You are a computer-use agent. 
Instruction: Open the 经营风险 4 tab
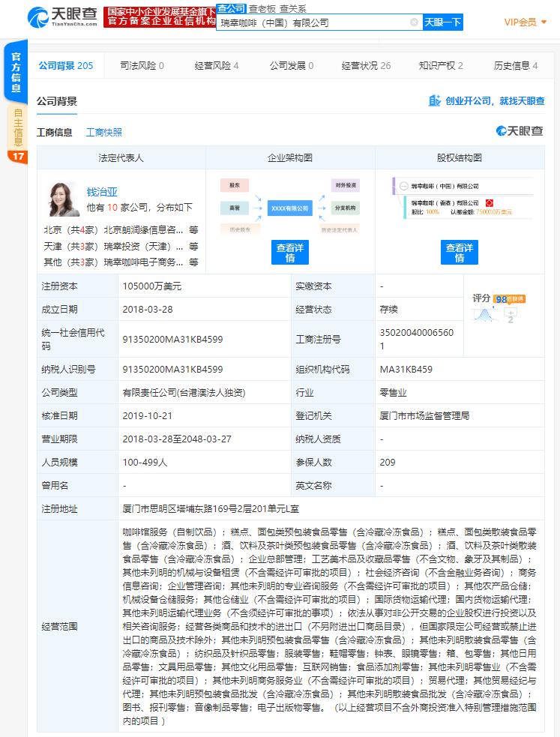pos(217,66)
